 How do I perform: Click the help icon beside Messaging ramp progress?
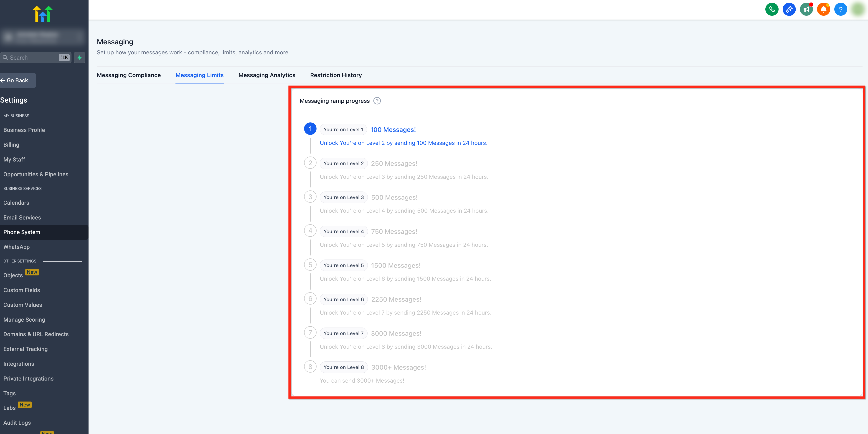pyautogui.click(x=377, y=101)
